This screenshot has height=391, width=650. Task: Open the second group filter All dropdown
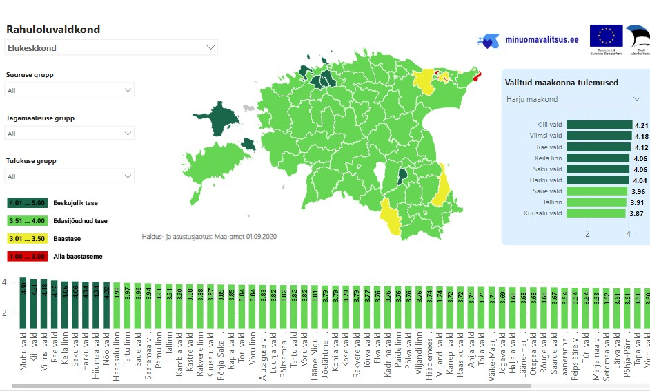click(69, 133)
